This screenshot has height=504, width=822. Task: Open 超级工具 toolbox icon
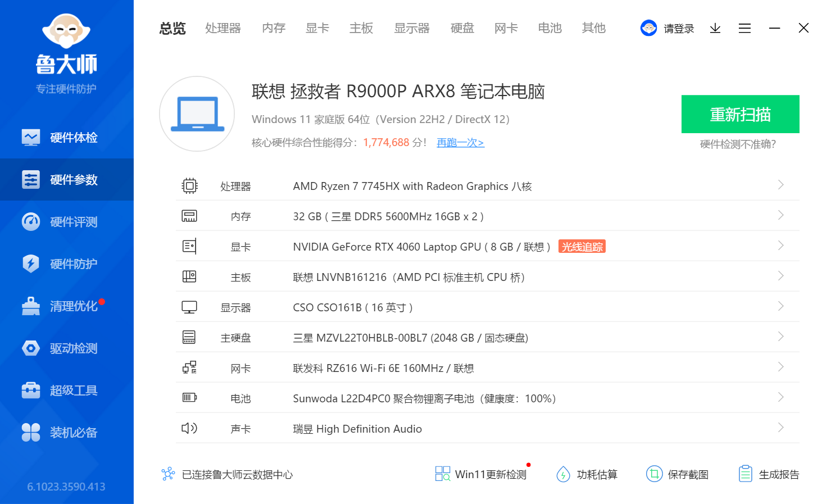[x=31, y=391]
